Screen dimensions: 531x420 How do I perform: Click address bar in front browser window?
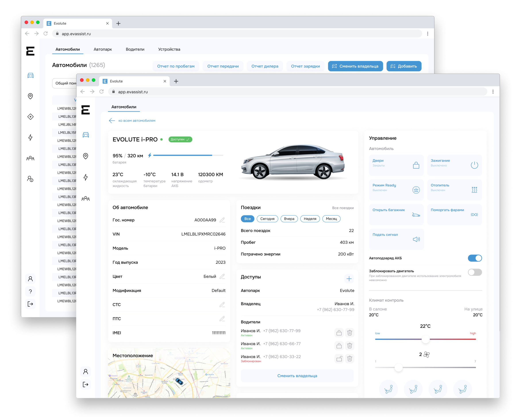click(x=298, y=92)
